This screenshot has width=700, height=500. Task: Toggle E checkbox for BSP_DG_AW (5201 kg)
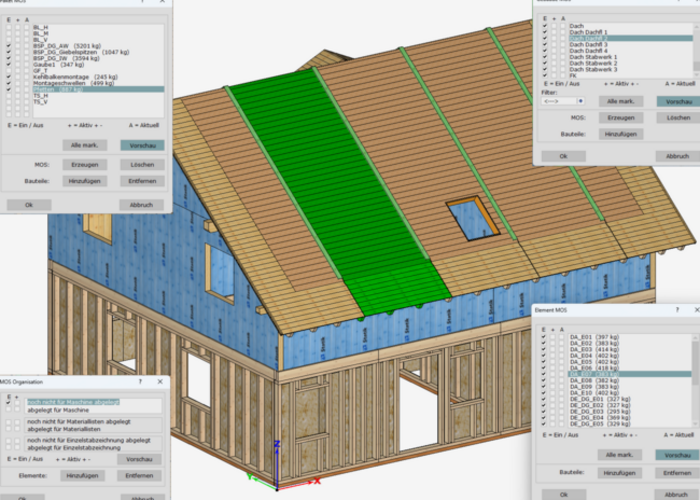[9, 46]
